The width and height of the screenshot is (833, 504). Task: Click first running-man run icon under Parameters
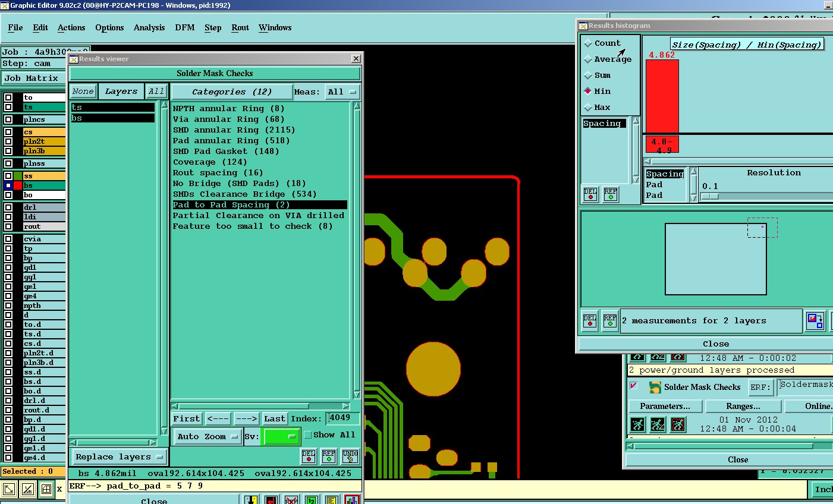(637, 424)
